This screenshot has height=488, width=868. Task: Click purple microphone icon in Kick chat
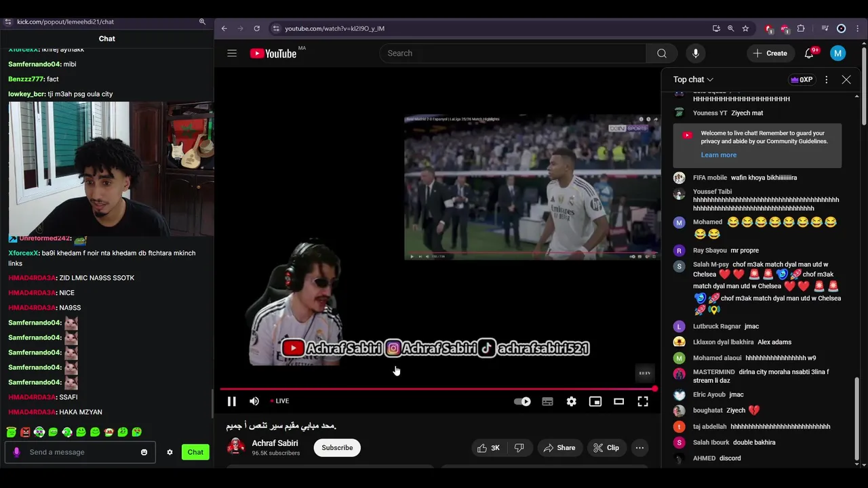click(16, 452)
